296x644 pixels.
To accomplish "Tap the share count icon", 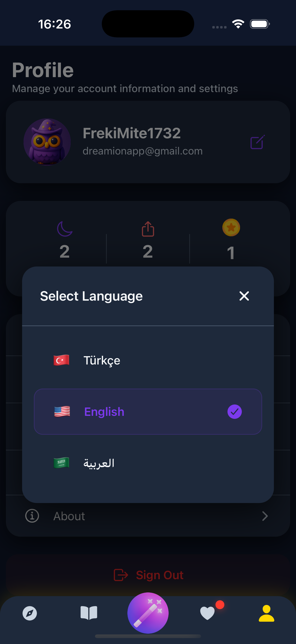I will [148, 229].
